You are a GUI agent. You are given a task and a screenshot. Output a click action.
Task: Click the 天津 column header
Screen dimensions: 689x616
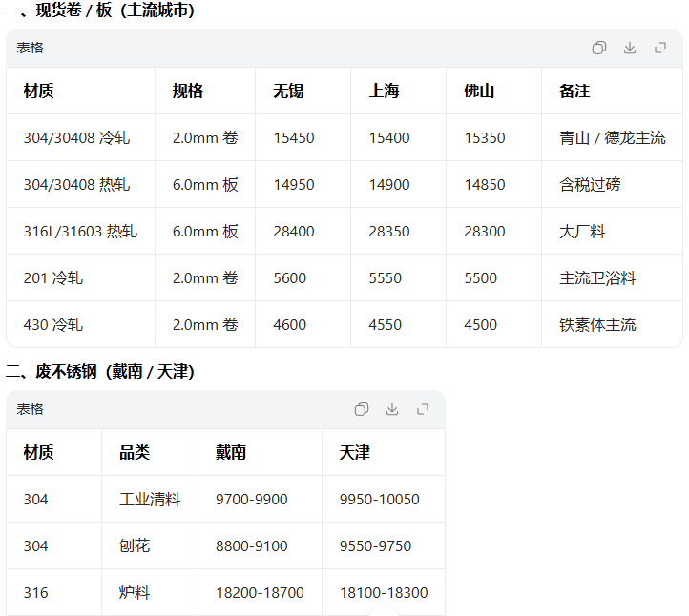355,452
